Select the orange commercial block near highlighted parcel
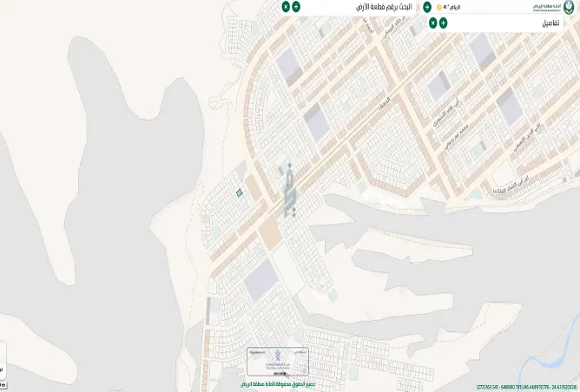 (254, 187)
